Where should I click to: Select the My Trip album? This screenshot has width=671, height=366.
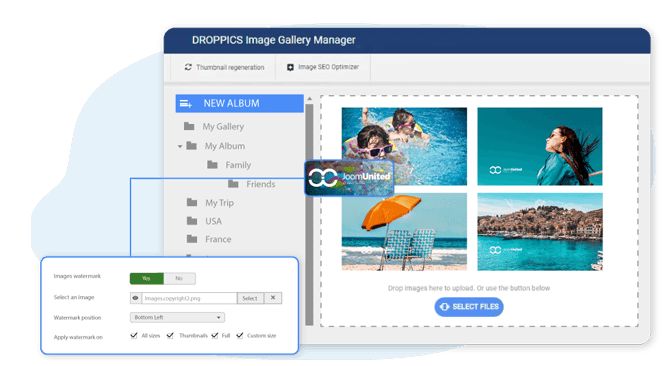[219, 202]
